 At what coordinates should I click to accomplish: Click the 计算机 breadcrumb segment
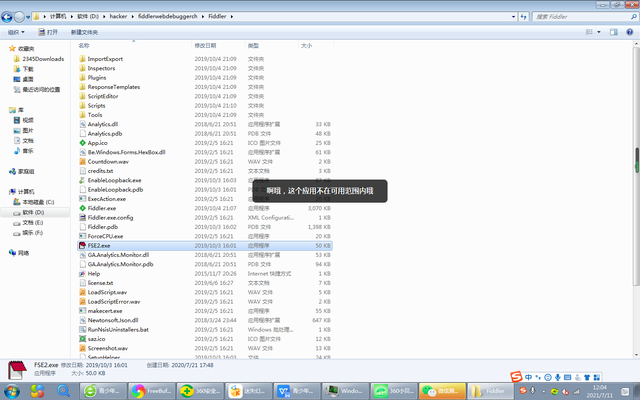click(x=58, y=16)
